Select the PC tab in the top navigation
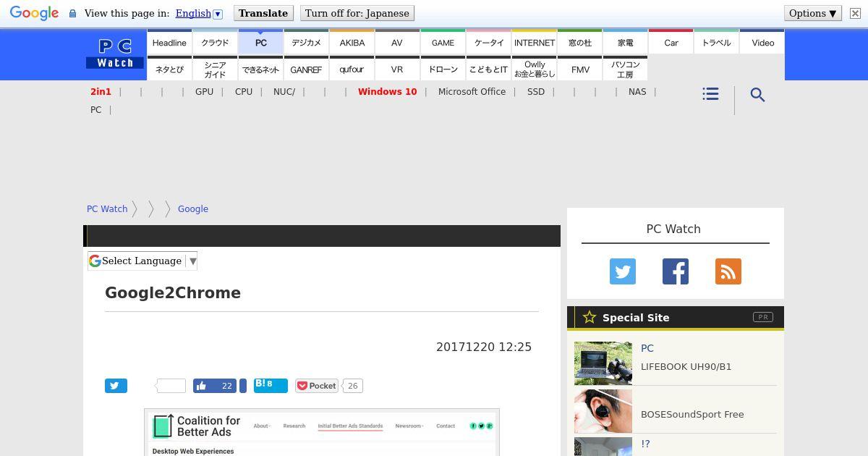 pos(260,42)
